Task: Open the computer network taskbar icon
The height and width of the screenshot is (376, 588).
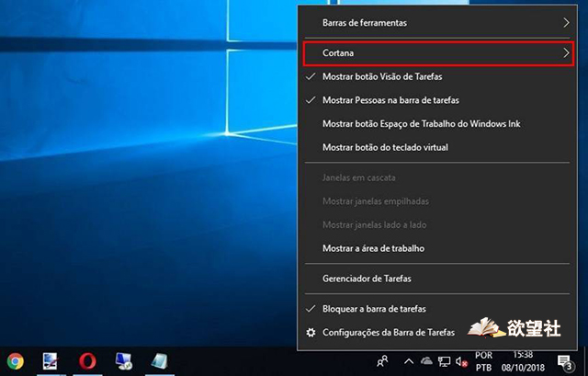Action: click(x=124, y=361)
